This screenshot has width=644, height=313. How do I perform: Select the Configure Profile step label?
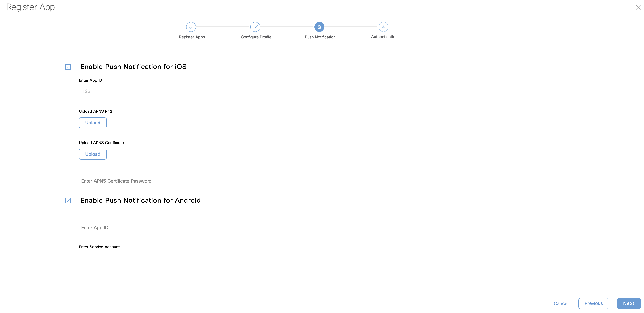(x=256, y=37)
